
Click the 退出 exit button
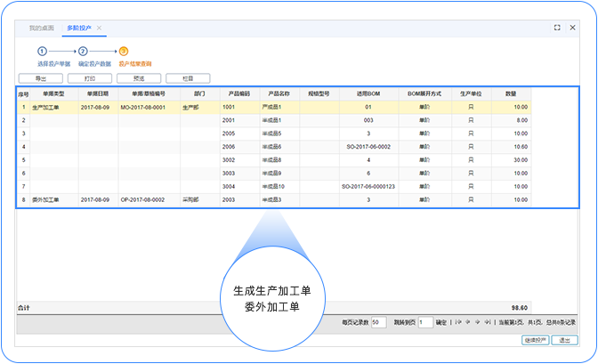563,339
